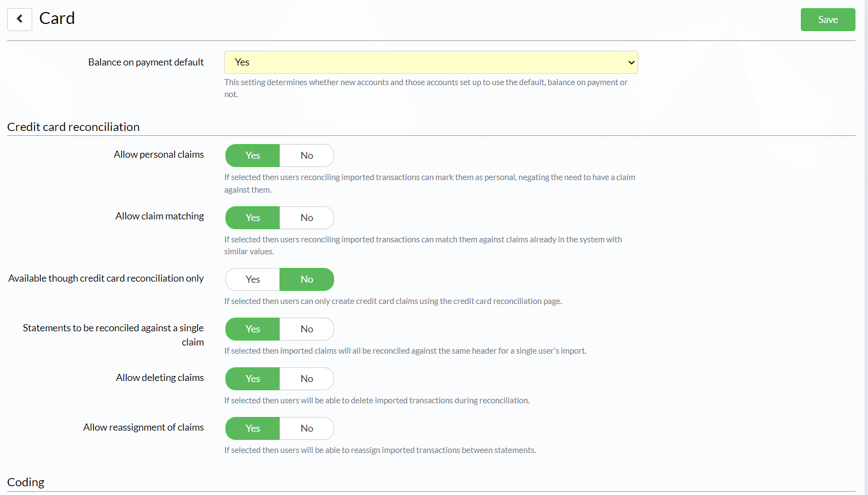The height and width of the screenshot is (495, 868).
Task: Click the Allow claim matching label
Action: tap(159, 216)
